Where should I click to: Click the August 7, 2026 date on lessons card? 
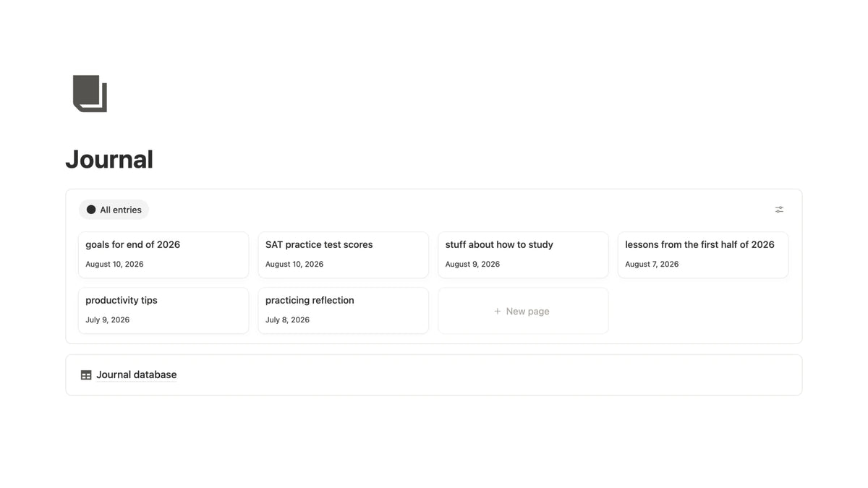tap(652, 264)
